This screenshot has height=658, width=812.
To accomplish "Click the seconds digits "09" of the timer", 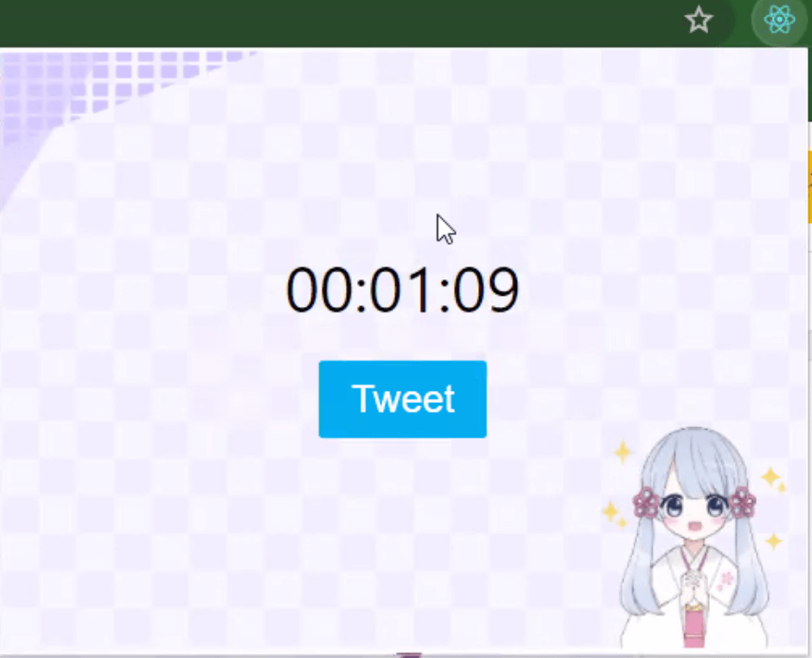I will click(x=485, y=290).
